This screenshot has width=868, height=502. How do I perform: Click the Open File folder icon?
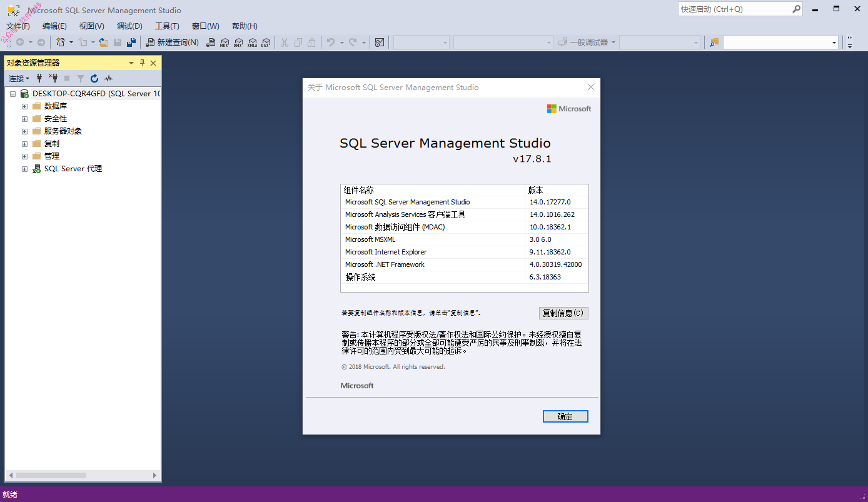pos(104,43)
